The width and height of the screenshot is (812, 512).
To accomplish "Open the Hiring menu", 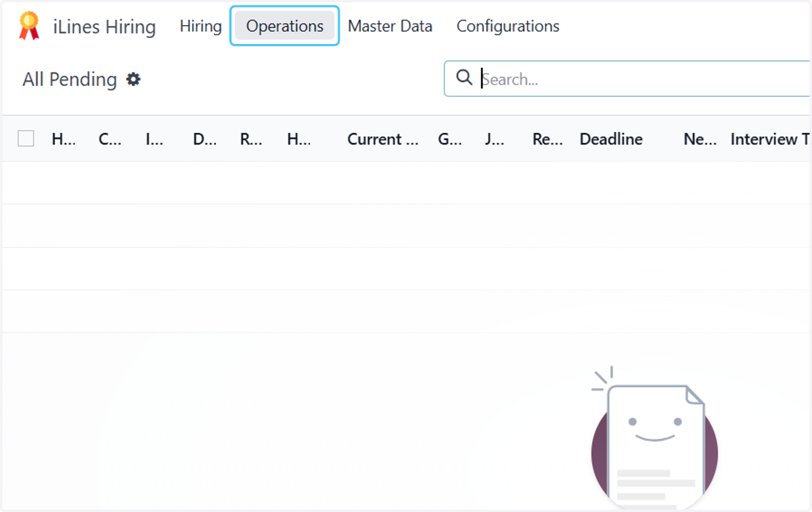I will [x=201, y=26].
